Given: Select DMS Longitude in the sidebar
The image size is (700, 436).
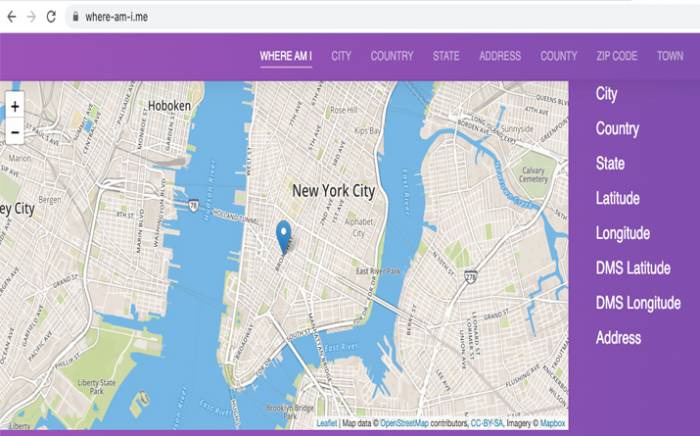Looking at the screenshot, I should pyautogui.click(x=638, y=303).
